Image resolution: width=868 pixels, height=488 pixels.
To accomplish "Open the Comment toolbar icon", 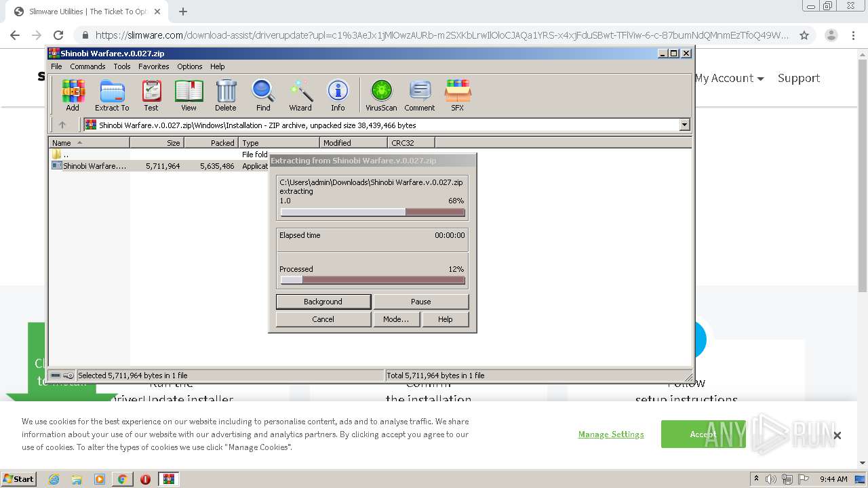I will (x=420, y=95).
